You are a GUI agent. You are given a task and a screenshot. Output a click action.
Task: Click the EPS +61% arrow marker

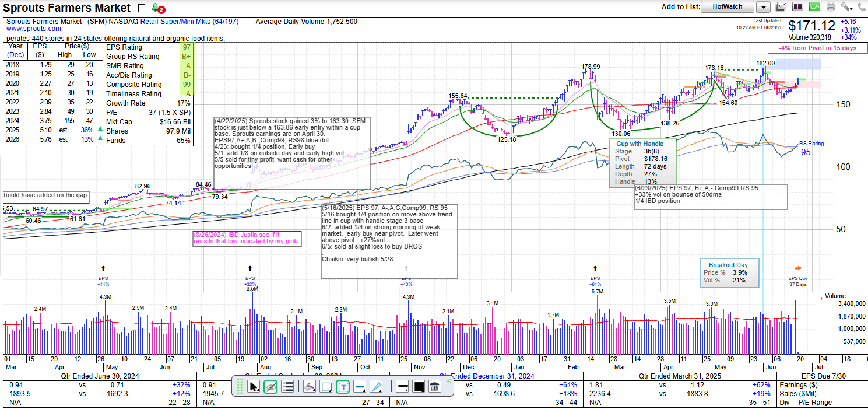[595, 275]
